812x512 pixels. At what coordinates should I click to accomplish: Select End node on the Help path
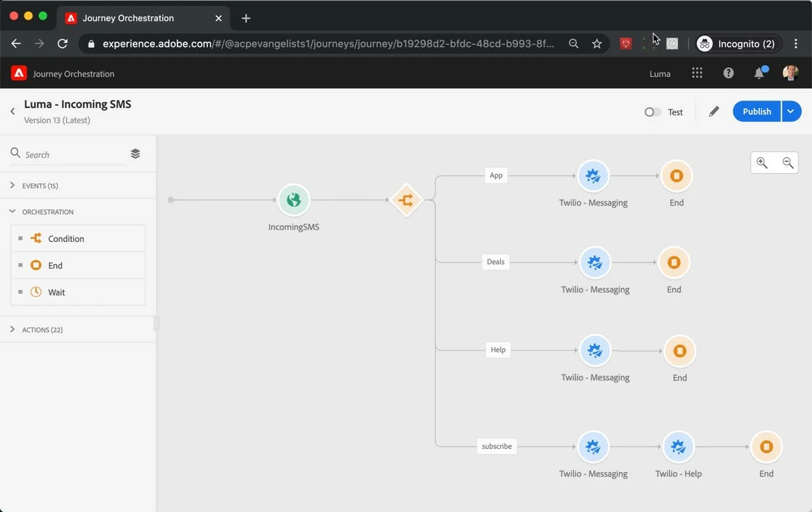pyautogui.click(x=680, y=351)
